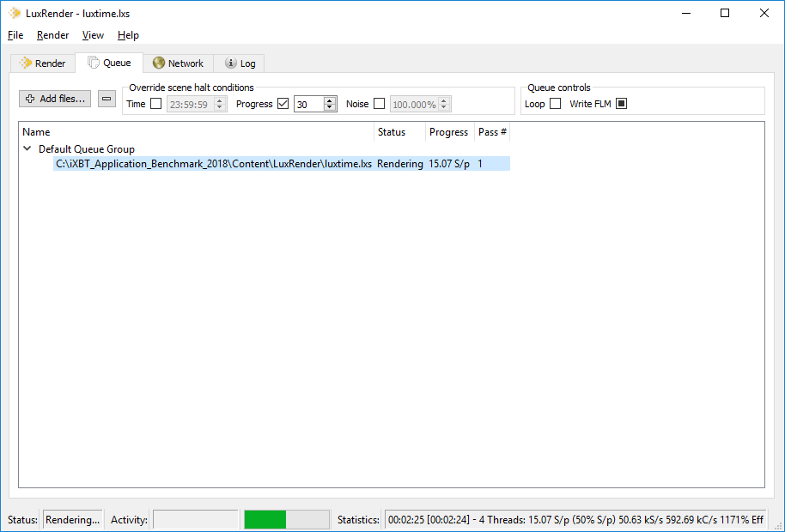Screen dimensions: 785x532
Task: Open the Help menu
Action: tap(128, 35)
